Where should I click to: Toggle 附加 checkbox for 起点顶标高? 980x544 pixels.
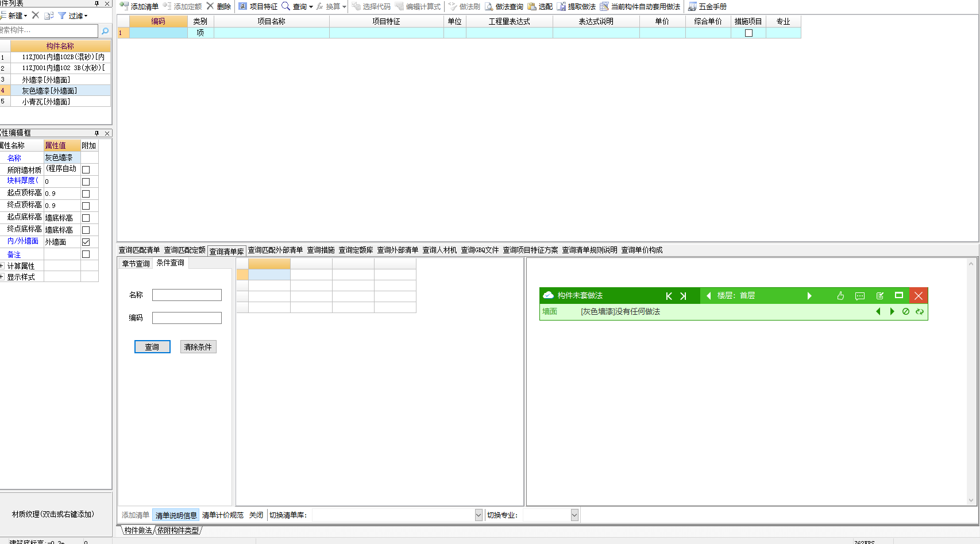[86, 194]
